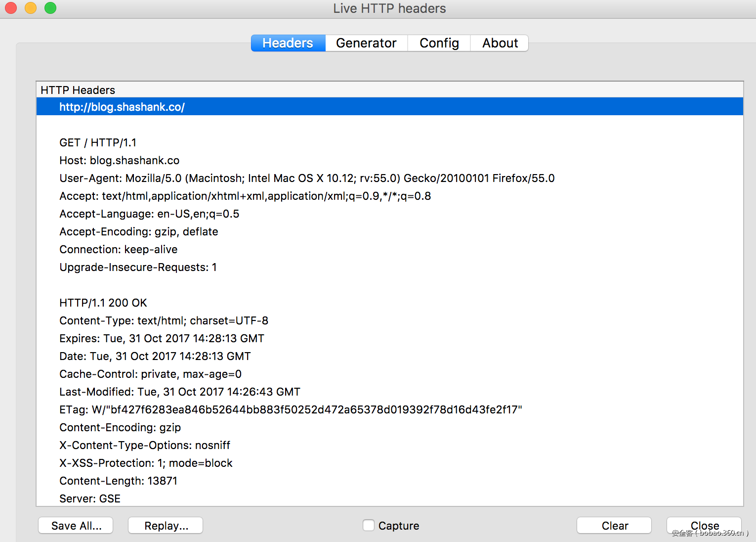The width and height of the screenshot is (756, 542).
Task: Open the About tab
Action: tap(500, 43)
